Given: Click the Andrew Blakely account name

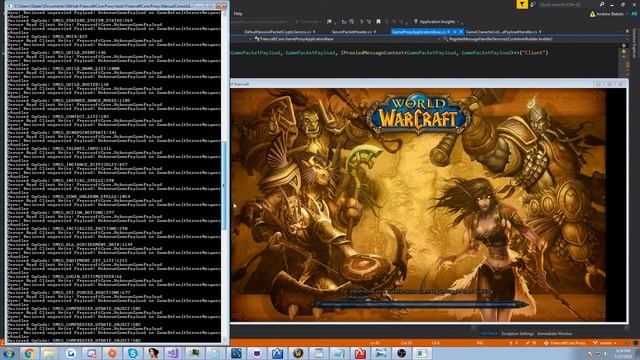Looking at the screenshot, I should [611, 14].
